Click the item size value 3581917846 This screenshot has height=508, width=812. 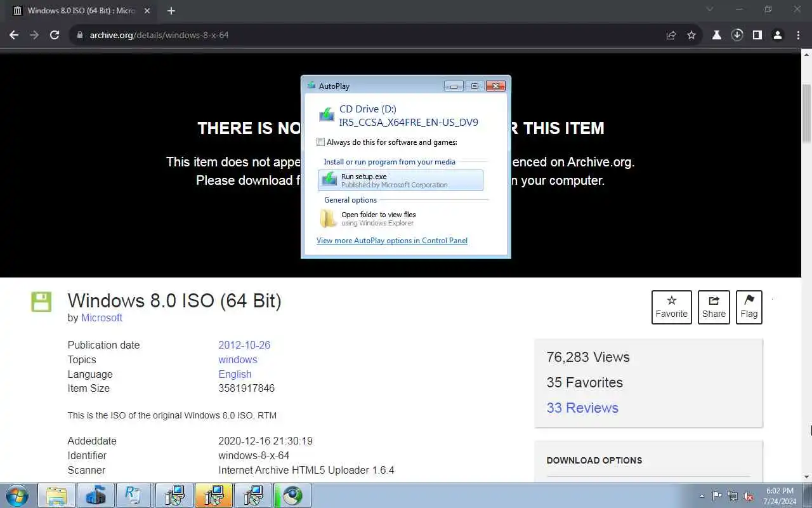[x=246, y=388]
